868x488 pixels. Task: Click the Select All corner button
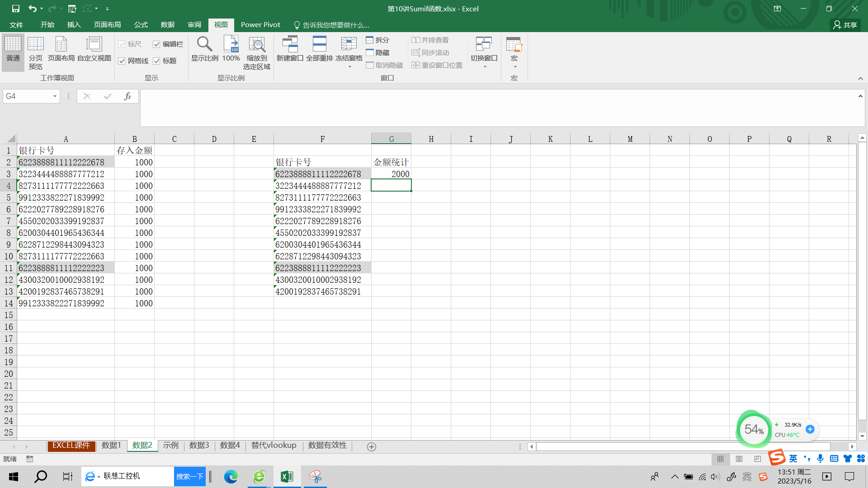[x=9, y=139]
